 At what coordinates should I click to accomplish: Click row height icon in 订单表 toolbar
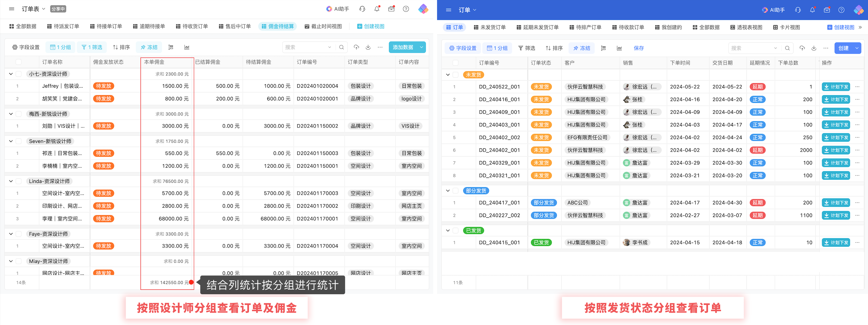tap(171, 48)
